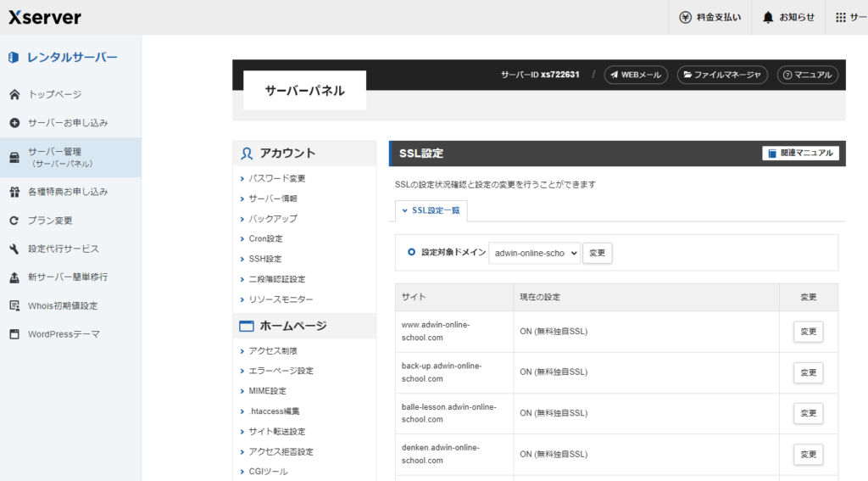The height and width of the screenshot is (481, 868).
Task: Click the home icon beside トップページ
Action: pos(14,94)
